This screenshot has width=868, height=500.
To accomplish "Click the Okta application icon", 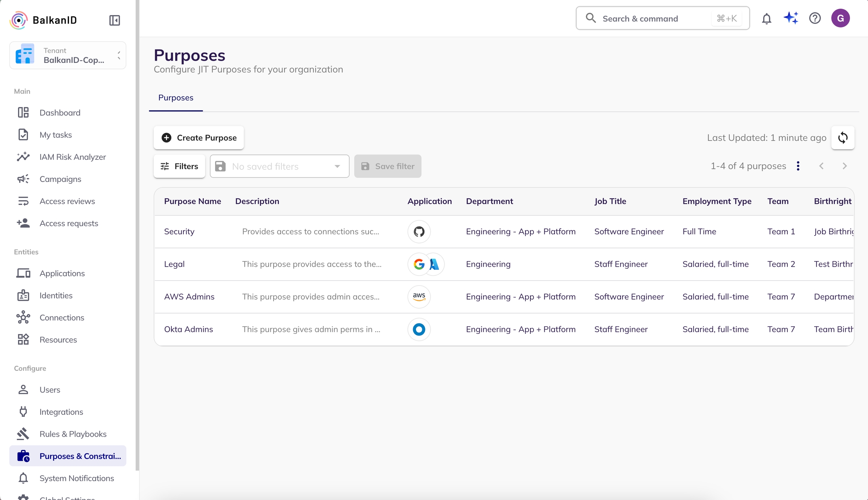I will coord(419,329).
